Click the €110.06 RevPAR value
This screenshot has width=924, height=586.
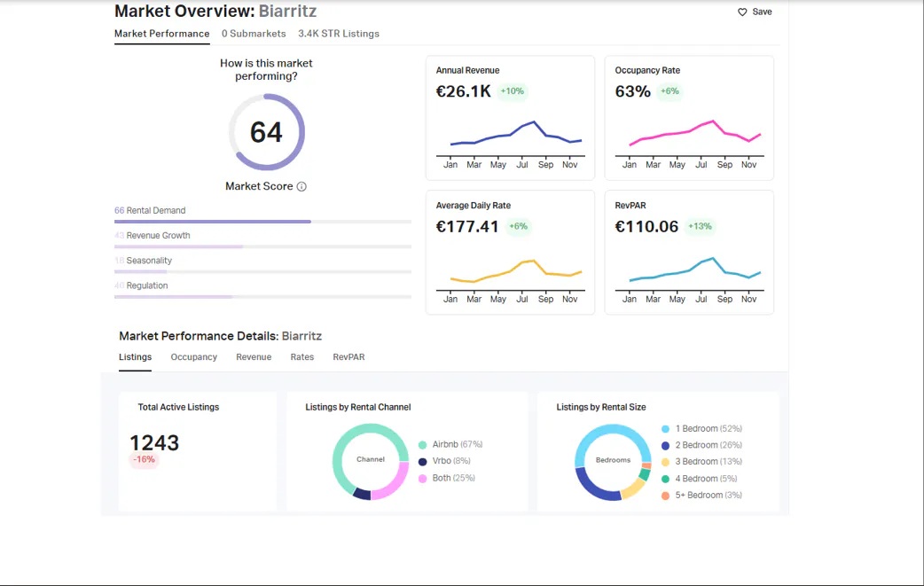click(x=646, y=227)
